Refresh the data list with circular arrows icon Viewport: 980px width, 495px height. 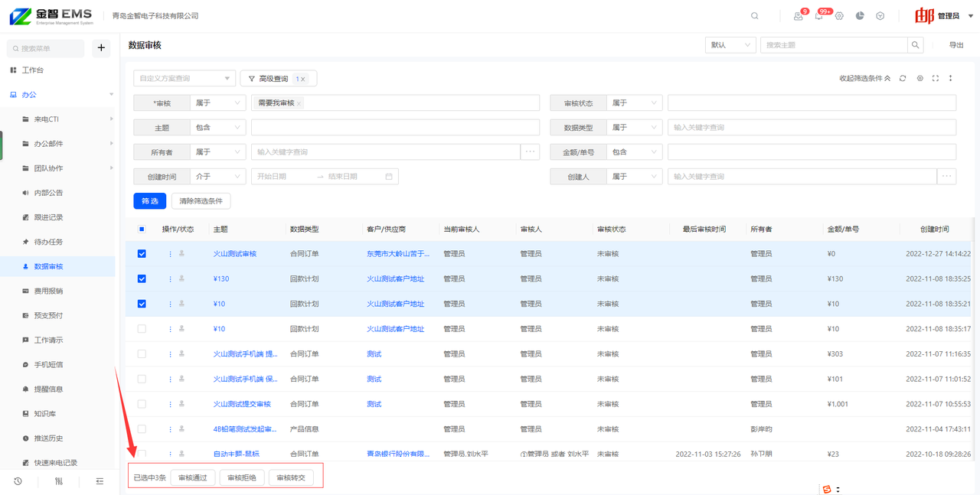903,78
